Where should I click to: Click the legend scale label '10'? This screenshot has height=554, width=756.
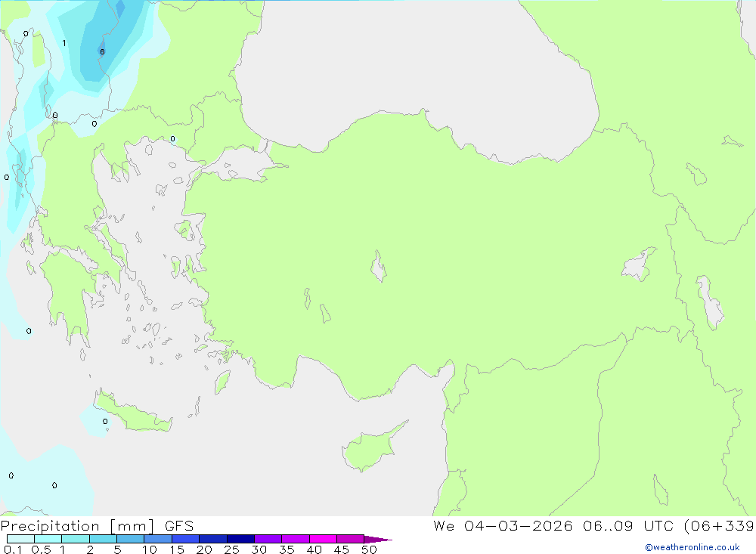point(150,549)
